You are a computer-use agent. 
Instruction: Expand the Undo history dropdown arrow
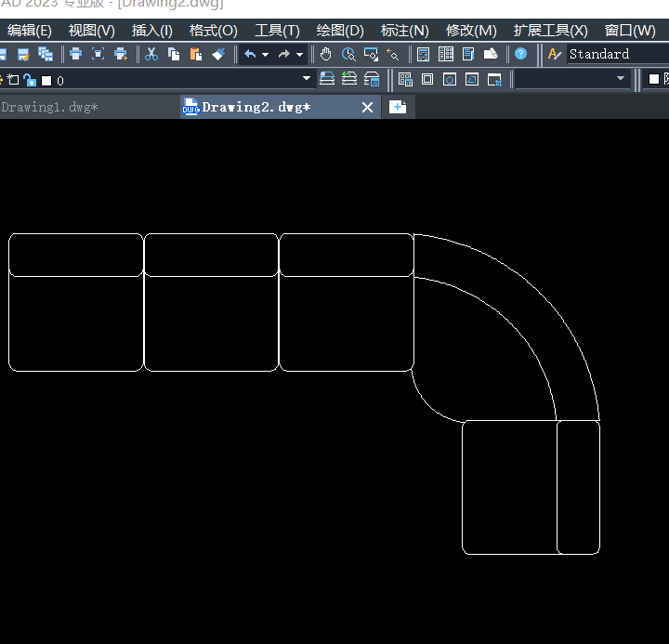265,55
